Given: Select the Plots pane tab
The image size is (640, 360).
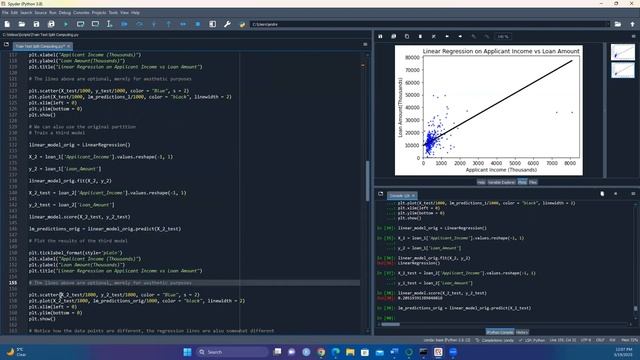Looking at the screenshot, I should pyautogui.click(x=522, y=182).
